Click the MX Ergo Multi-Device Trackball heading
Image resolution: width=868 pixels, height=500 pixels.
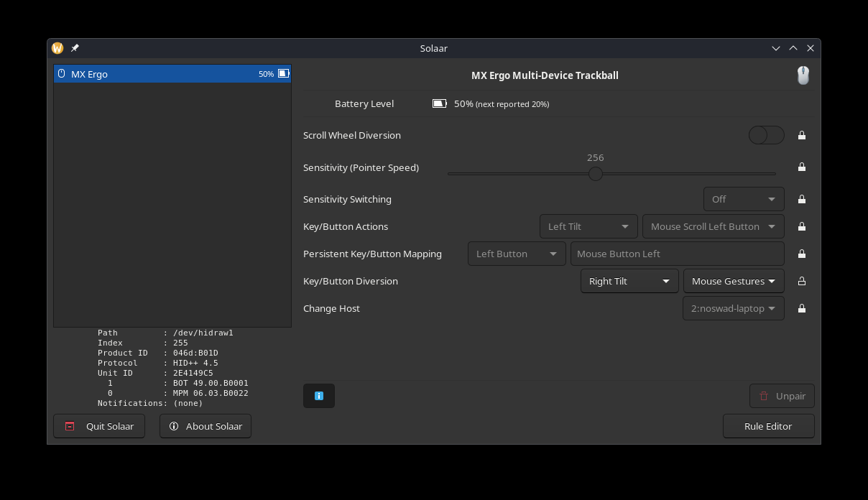[545, 75]
